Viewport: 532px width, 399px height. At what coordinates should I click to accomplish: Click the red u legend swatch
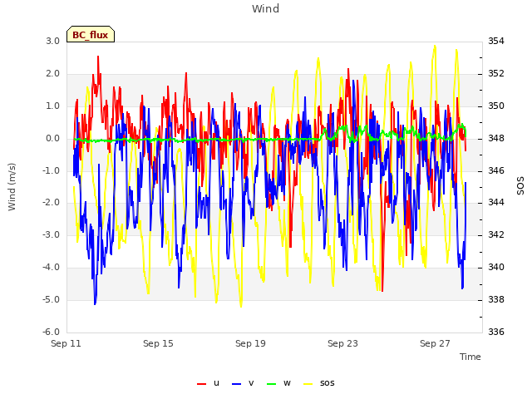[201, 384]
